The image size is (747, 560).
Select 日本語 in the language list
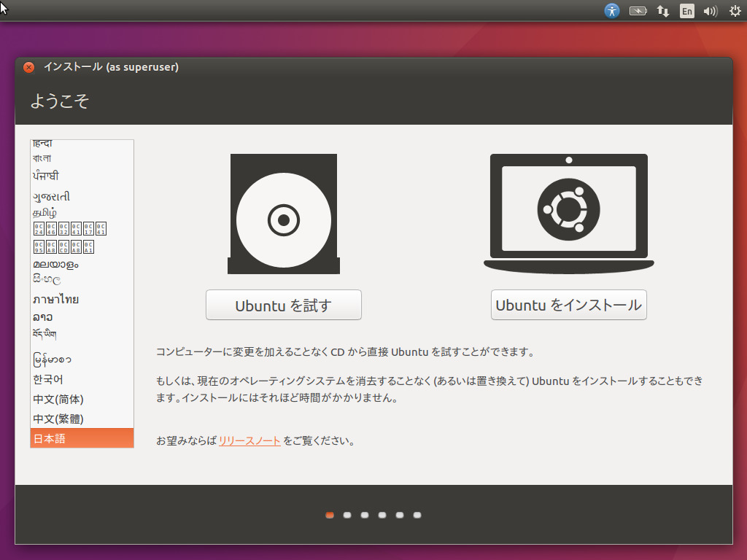pyautogui.click(x=82, y=438)
